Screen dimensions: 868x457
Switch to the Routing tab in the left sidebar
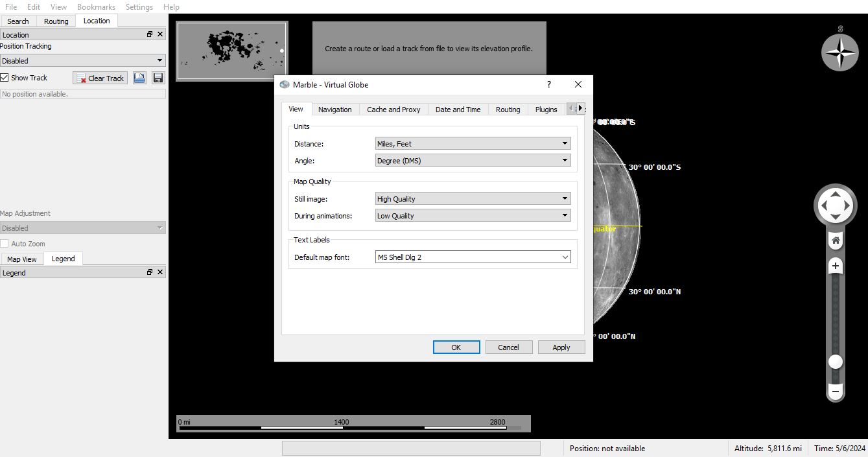56,21
